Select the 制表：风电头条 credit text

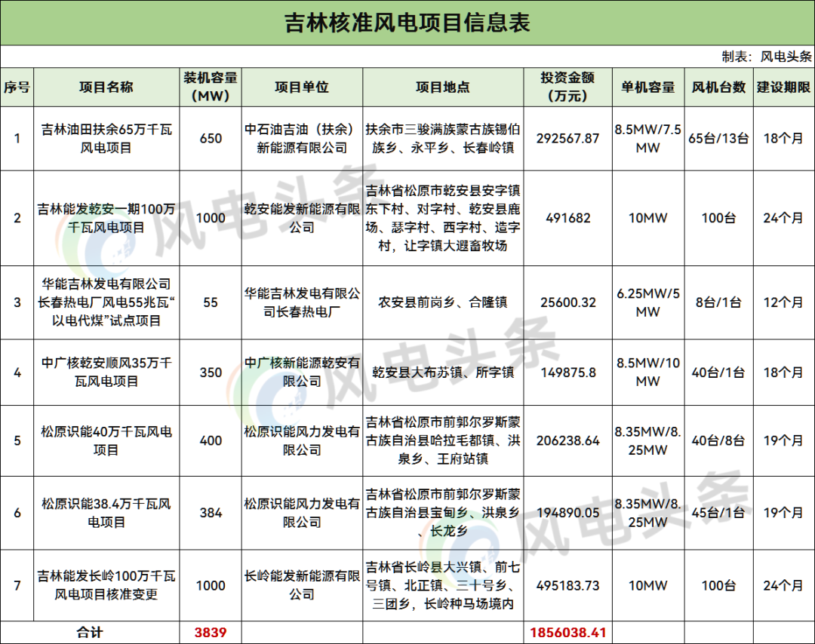coord(767,57)
